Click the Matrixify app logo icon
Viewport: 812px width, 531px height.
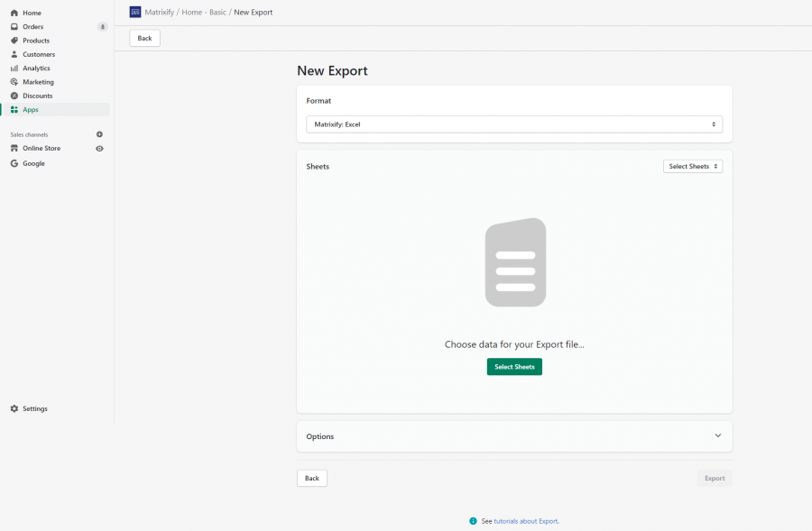(135, 12)
